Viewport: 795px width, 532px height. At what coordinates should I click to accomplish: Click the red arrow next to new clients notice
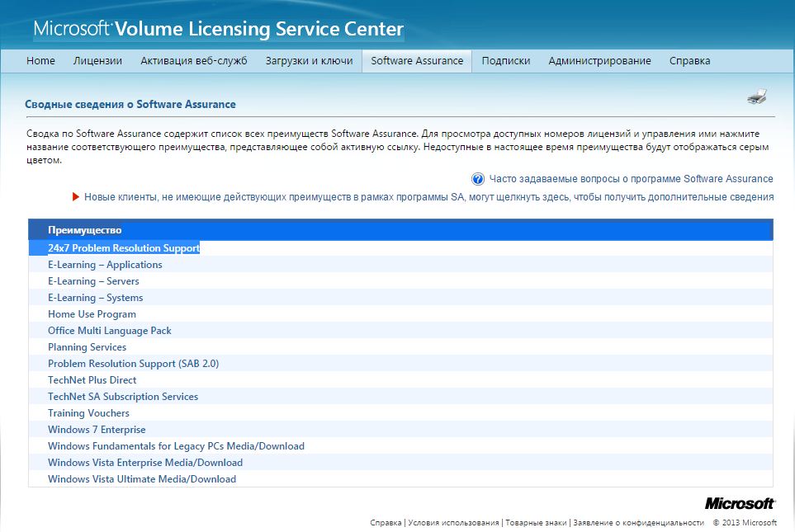(x=76, y=197)
